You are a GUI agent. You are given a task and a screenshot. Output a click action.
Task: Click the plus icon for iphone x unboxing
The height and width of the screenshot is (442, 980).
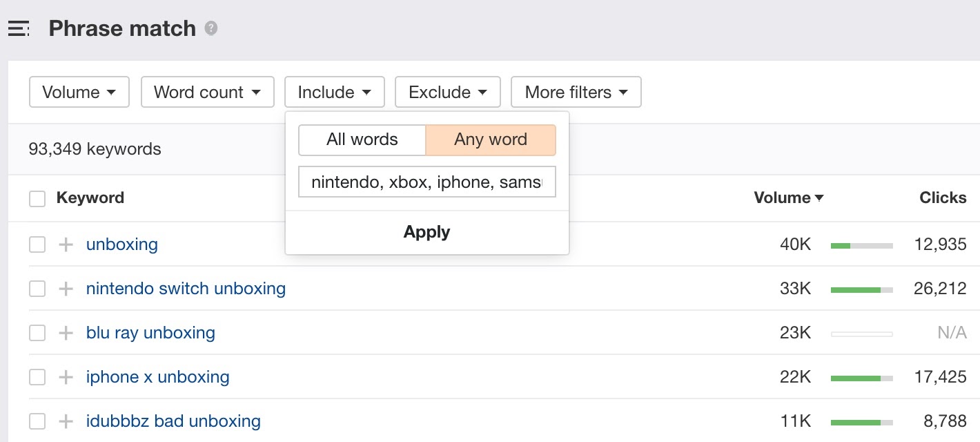coord(66,376)
